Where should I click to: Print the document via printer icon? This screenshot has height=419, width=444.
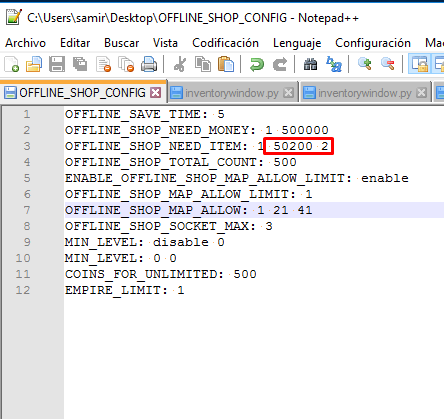pos(149,64)
